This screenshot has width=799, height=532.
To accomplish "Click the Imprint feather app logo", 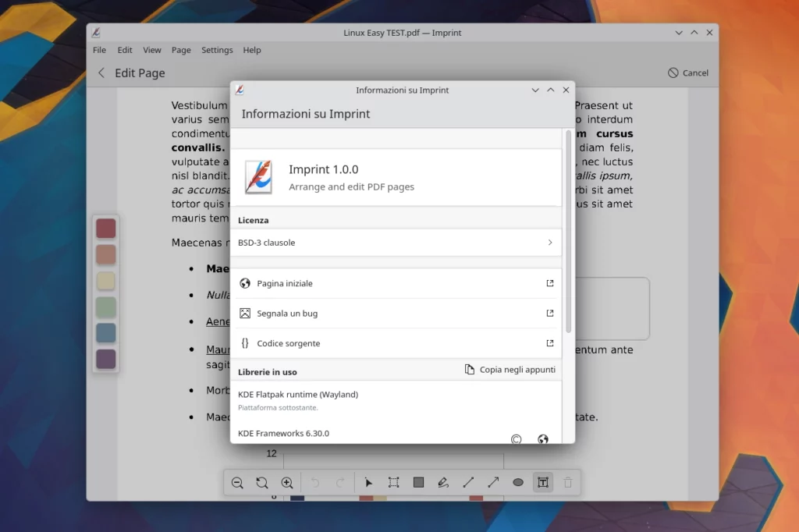I will (x=258, y=177).
